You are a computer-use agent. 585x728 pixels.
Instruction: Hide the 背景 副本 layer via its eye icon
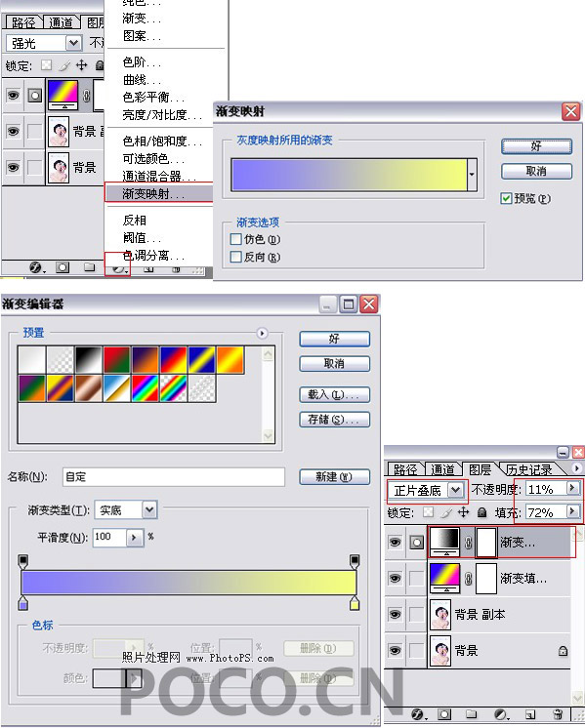coord(396,614)
